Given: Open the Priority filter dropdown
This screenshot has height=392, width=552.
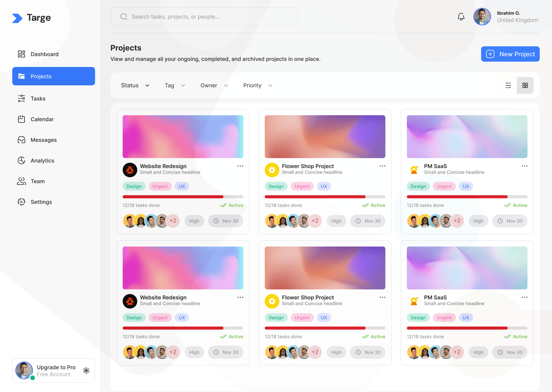Looking at the screenshot, I should click(258, 85).
